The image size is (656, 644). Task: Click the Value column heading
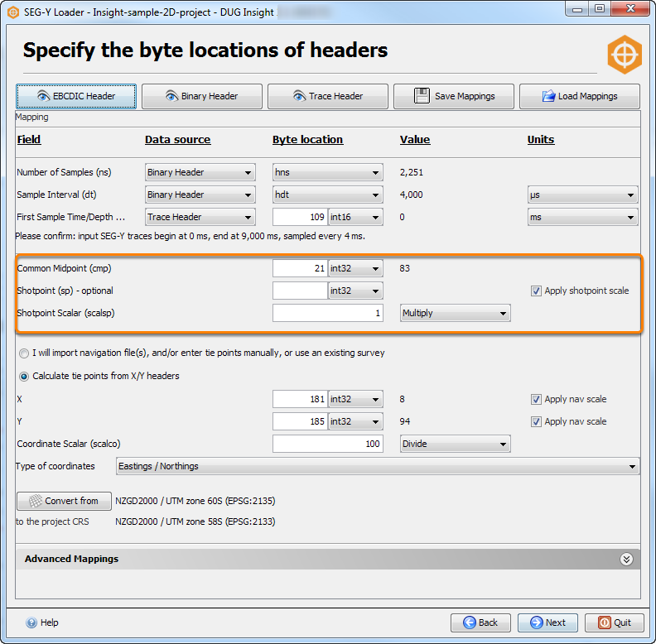(x=415, y=140)
